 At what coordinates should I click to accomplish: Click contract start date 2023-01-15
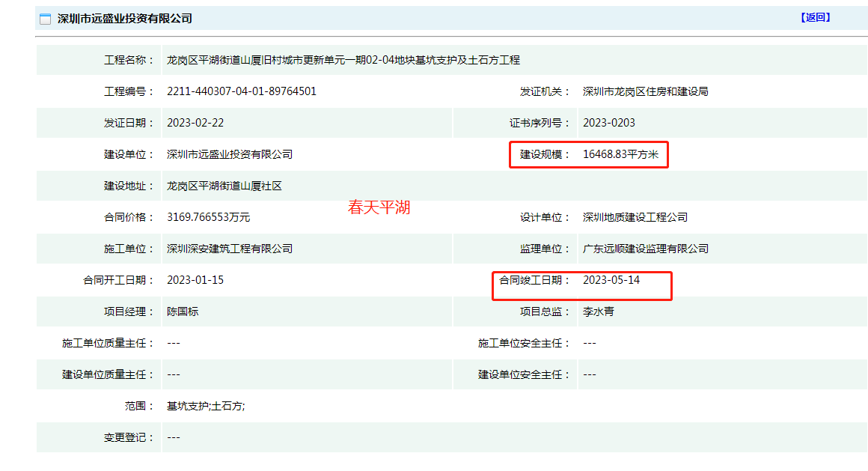(x=195, y=280)
